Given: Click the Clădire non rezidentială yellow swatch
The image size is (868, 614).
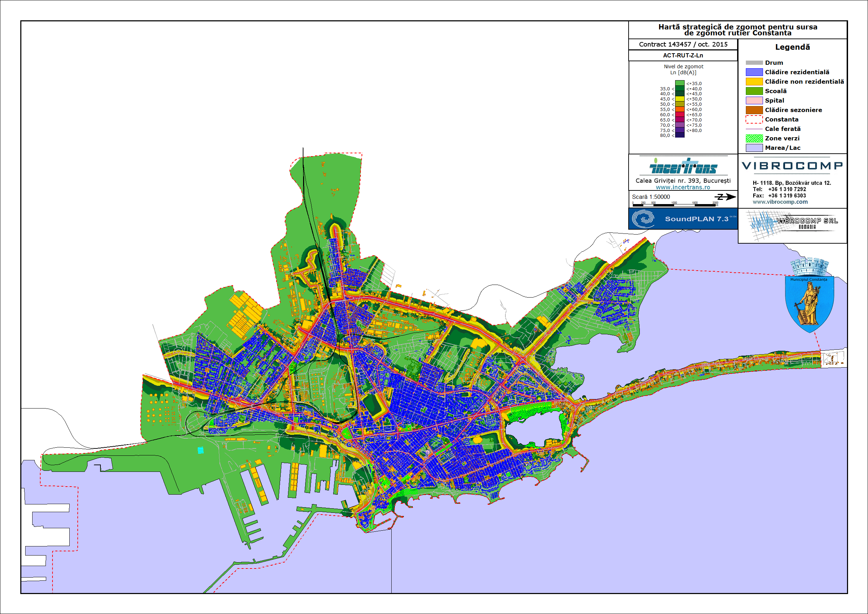Looking at the screenshot, I should coord(754,82).
